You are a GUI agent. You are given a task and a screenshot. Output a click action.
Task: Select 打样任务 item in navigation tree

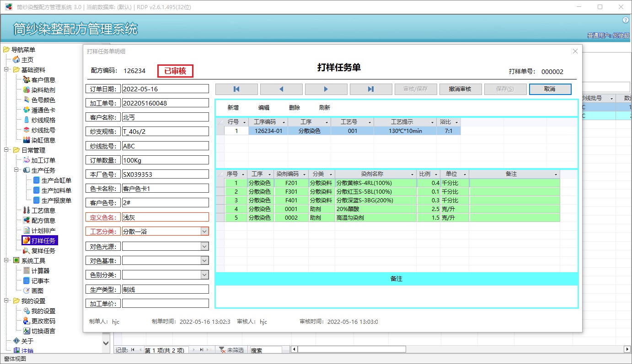coord(39,241)
